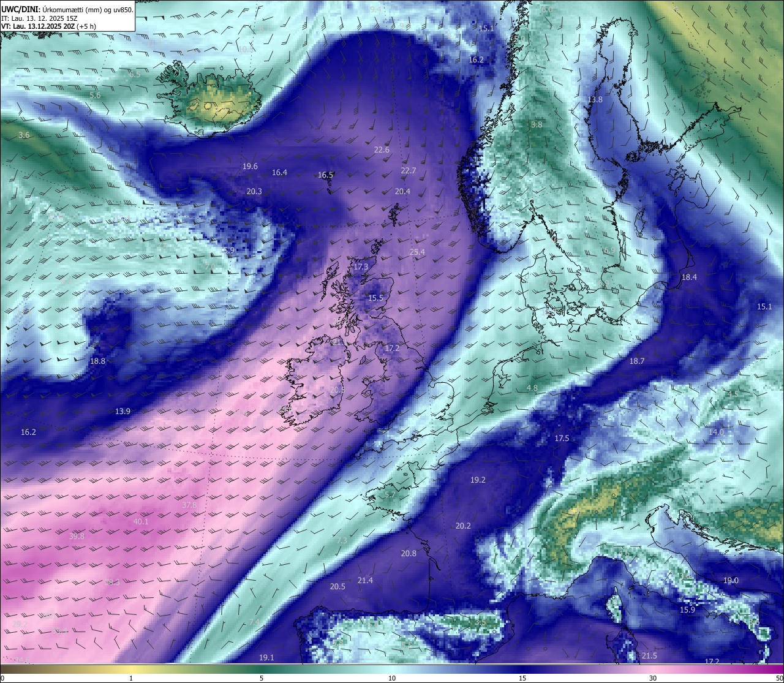Screen dimensions: 784x683
Task: Click the 25.4 value north of Scotland
Action: pos(417,252)
